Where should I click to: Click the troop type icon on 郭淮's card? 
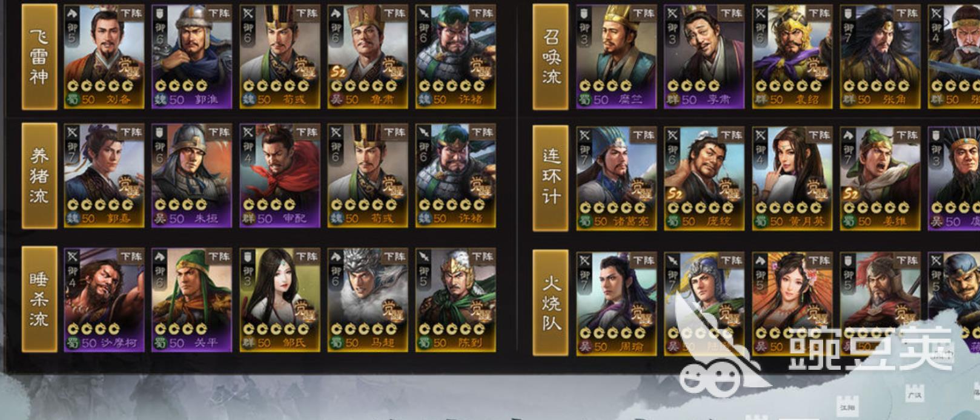(160, 13)
